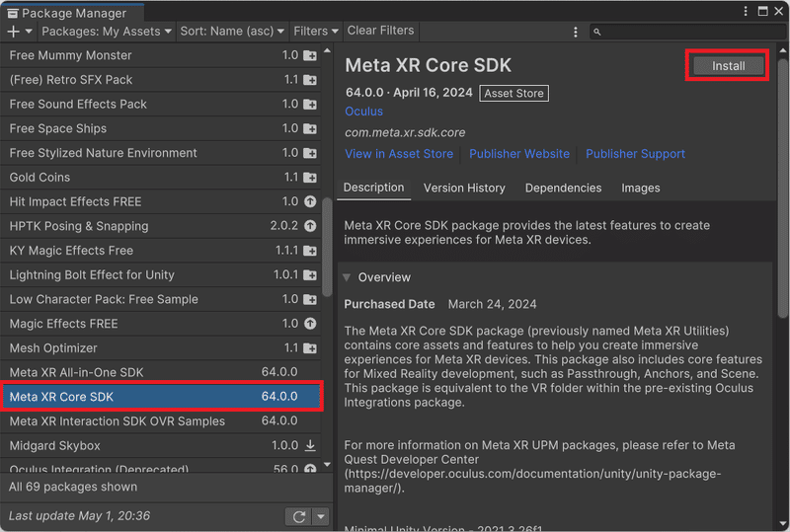Click the add package plus icon

[x=14, y=32]
